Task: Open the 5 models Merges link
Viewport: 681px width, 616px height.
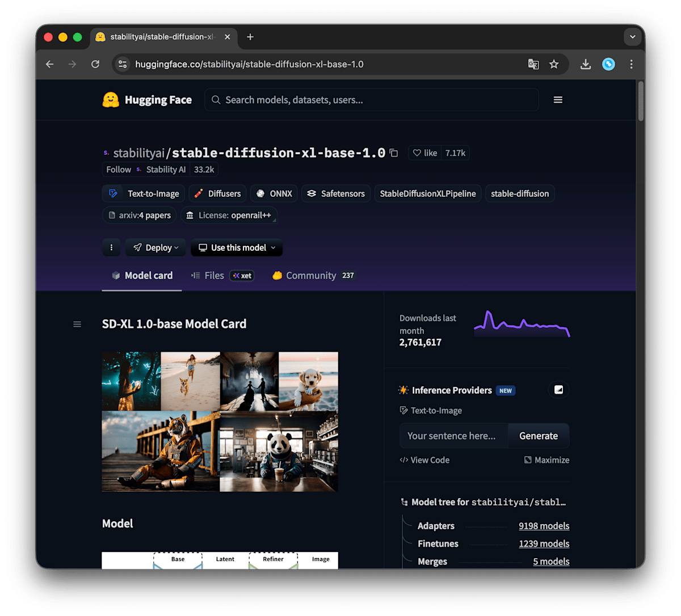Action: [x=551, y=562]
